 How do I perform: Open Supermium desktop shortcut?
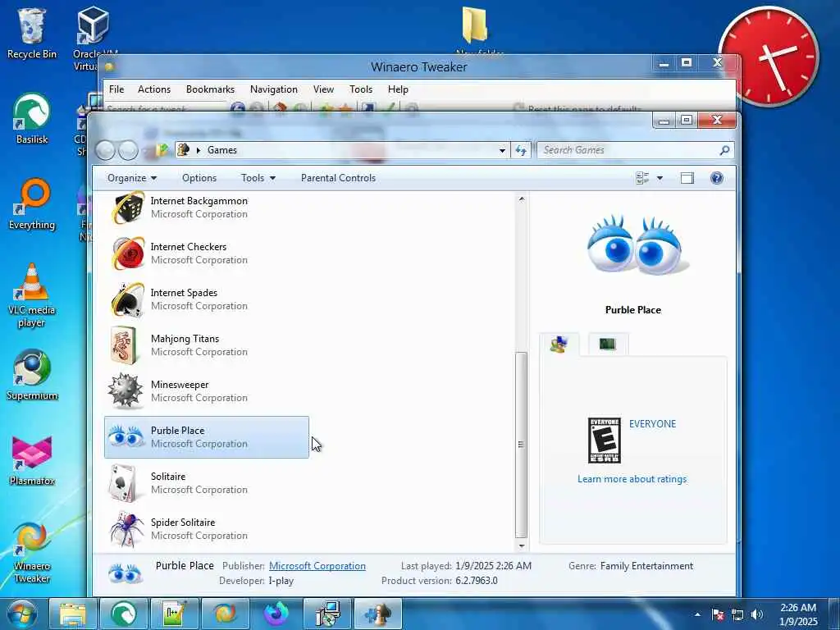[32, 375]
